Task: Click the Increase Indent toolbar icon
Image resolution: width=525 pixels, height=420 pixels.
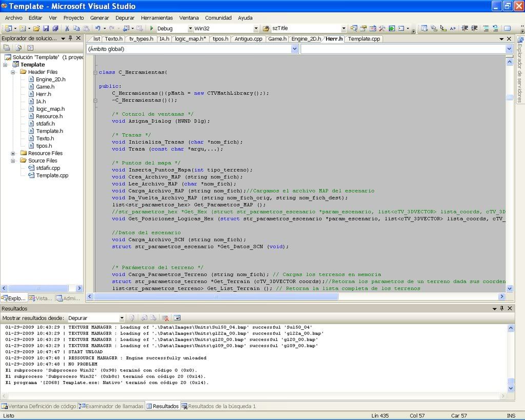Action: 474,29
